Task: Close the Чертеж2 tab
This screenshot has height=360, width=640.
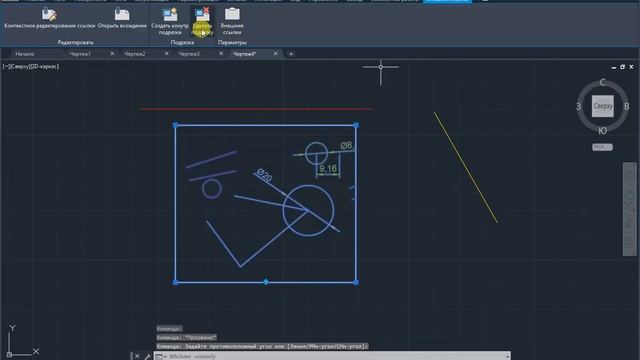Action: pyautogui.click(x=167, y=53)
